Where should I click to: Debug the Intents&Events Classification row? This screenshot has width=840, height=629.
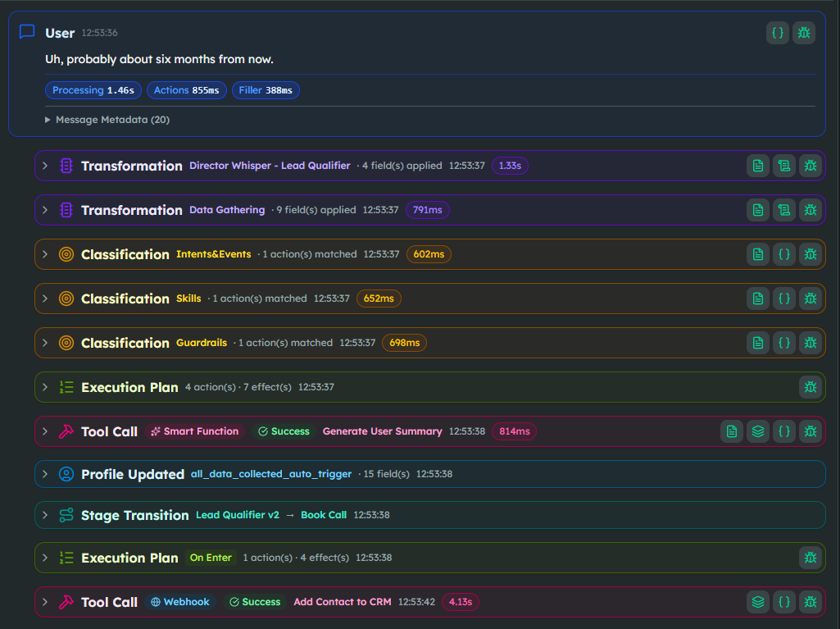tap(810, 254)
